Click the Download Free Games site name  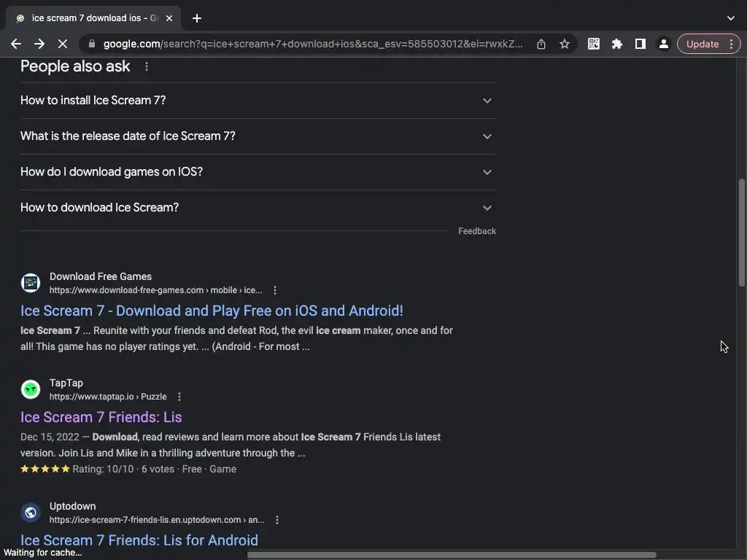(101, 276)
